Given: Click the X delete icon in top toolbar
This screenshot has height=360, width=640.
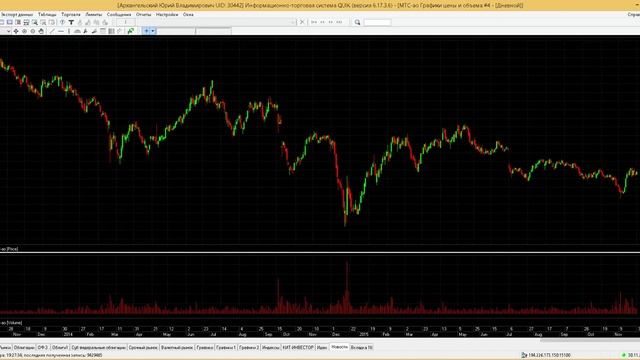Looking at the screenshot, I should pyautogui.click(x=302, y=22).
